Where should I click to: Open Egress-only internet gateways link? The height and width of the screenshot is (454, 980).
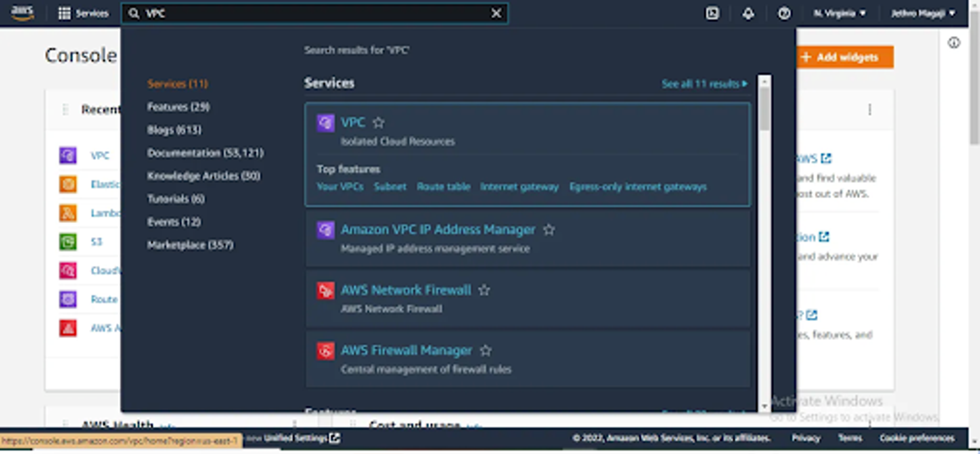click(638, 187)
